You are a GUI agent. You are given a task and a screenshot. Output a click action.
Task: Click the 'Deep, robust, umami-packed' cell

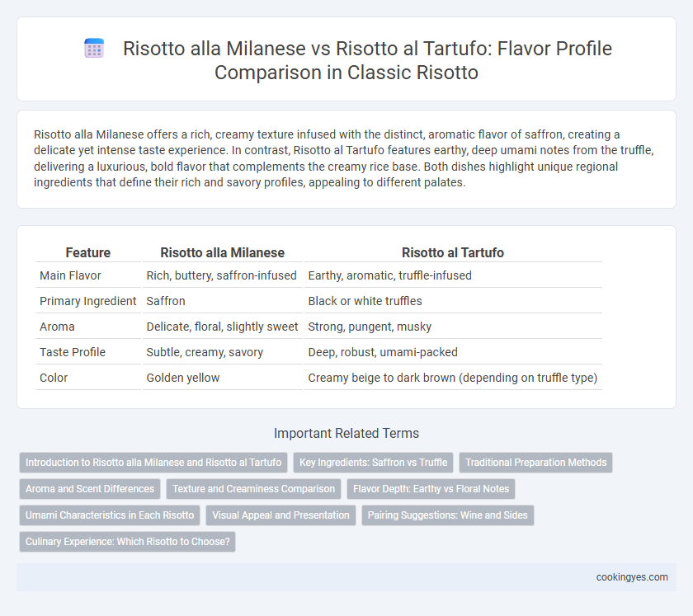pyautogui.click(x=453, y=353)
